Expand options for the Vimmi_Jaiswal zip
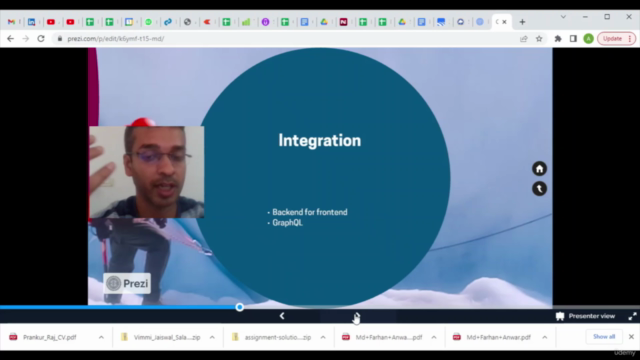This screenshot has width=640, height=360. point(212,337)
